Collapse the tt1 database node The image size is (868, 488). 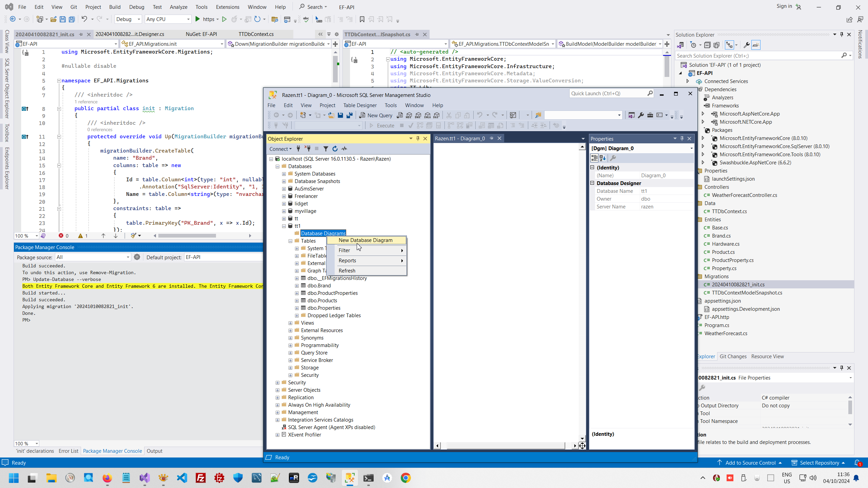tap(284, 226)
